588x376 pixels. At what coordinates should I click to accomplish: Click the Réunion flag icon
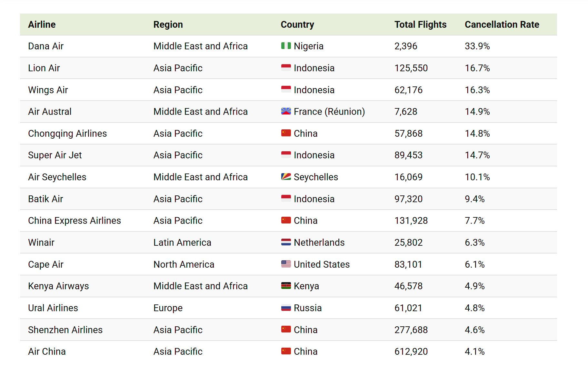(x=286, y=111)
